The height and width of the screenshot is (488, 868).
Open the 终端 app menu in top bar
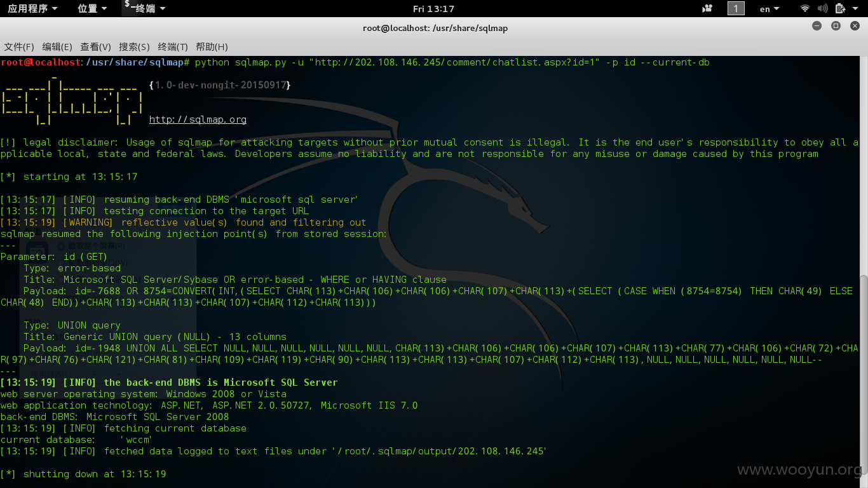145,8
